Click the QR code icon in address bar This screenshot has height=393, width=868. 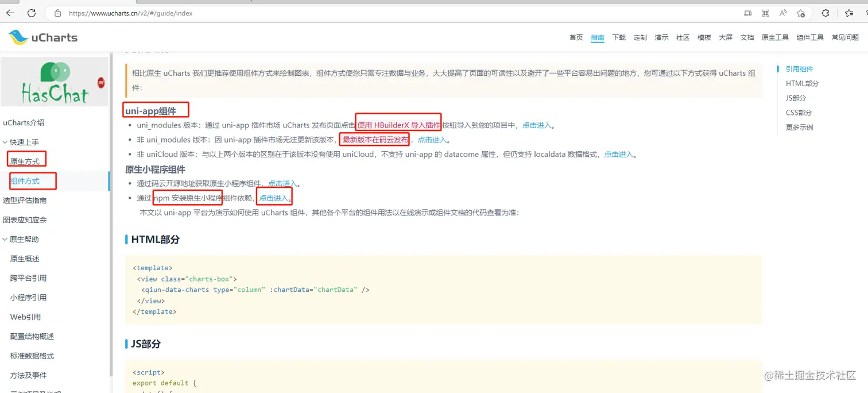coord(765,13)
